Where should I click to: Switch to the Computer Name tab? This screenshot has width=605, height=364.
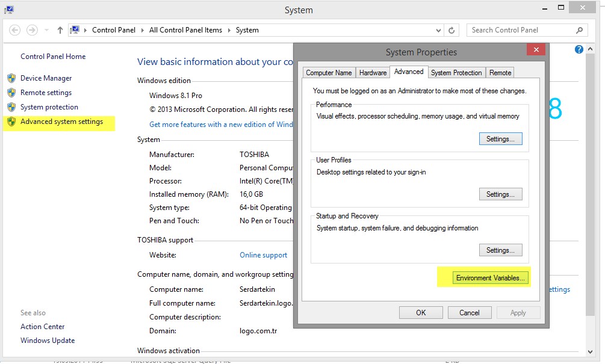329,73
